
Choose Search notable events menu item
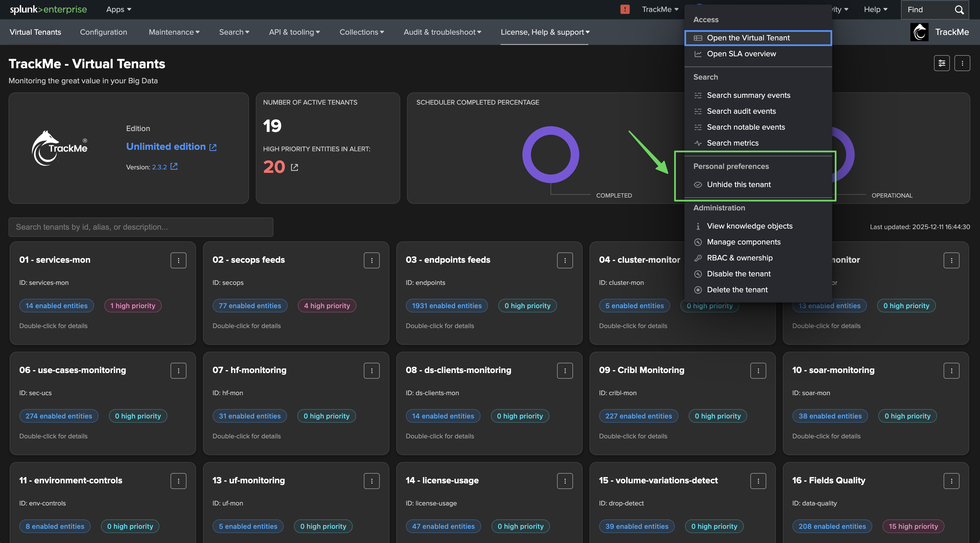[746, 127]
